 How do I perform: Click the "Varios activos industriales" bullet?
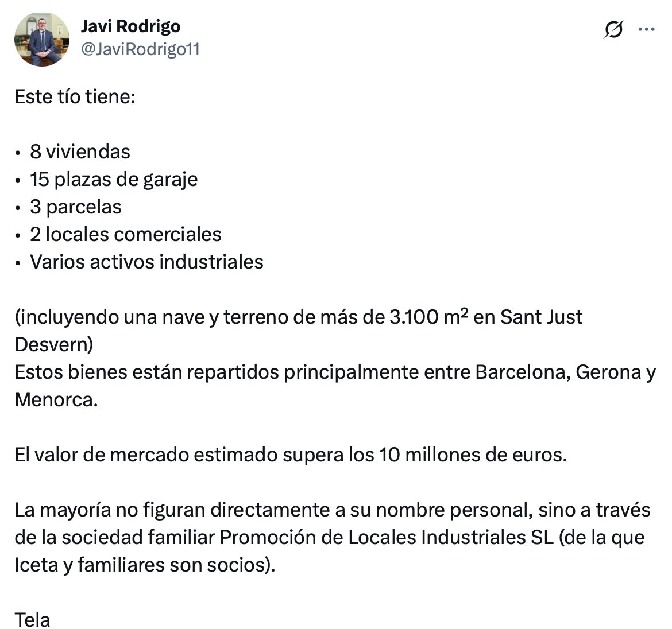click(146, 262)
